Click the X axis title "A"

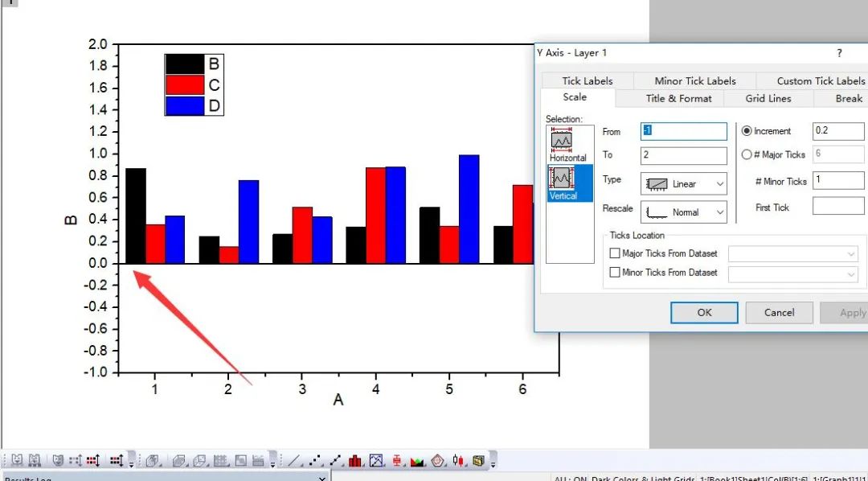click(338, 400)
